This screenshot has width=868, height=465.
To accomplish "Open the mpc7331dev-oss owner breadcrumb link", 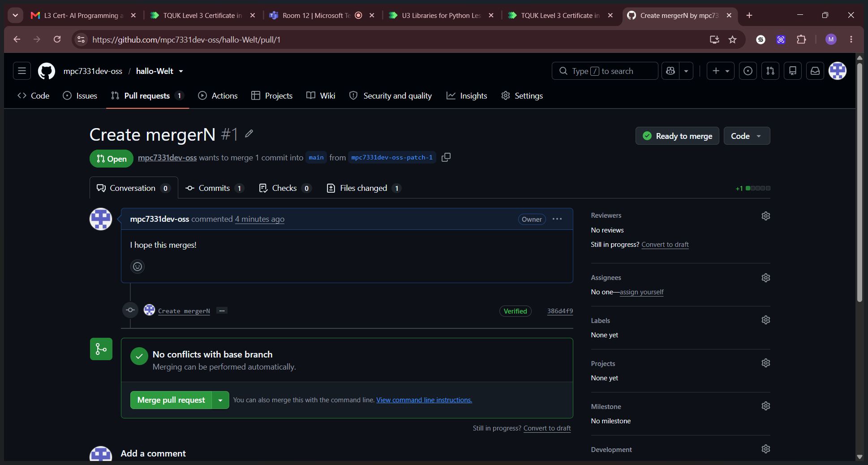I will [93, 71].
